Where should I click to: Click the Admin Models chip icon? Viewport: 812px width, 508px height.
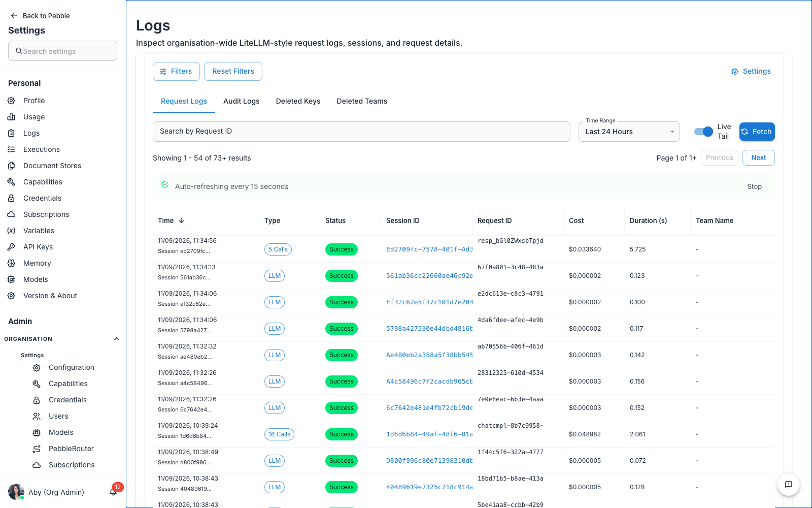37,433
